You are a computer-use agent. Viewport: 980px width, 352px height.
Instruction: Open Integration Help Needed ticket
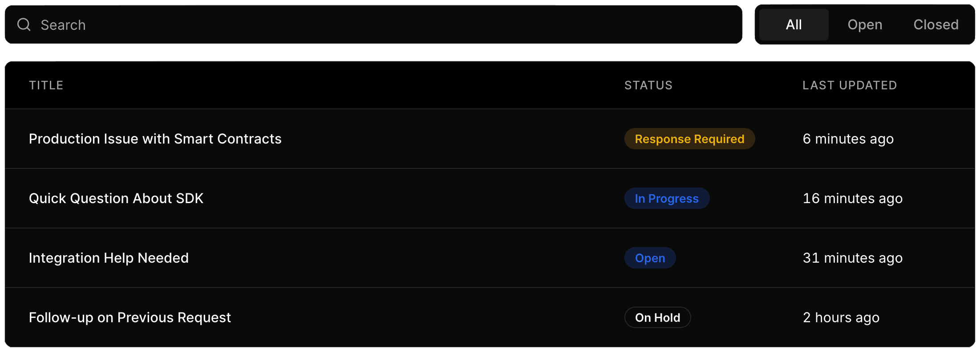[109, 258]
